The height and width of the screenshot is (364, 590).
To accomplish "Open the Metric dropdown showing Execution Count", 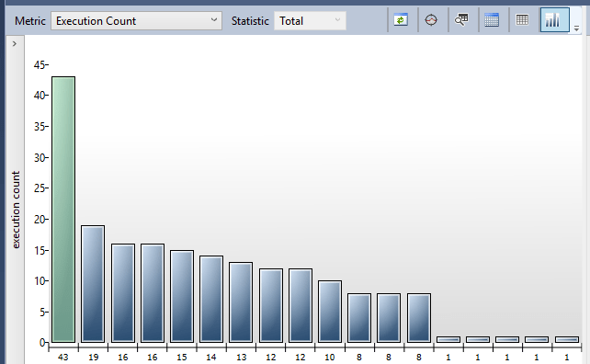I will (x=136, y=21).
